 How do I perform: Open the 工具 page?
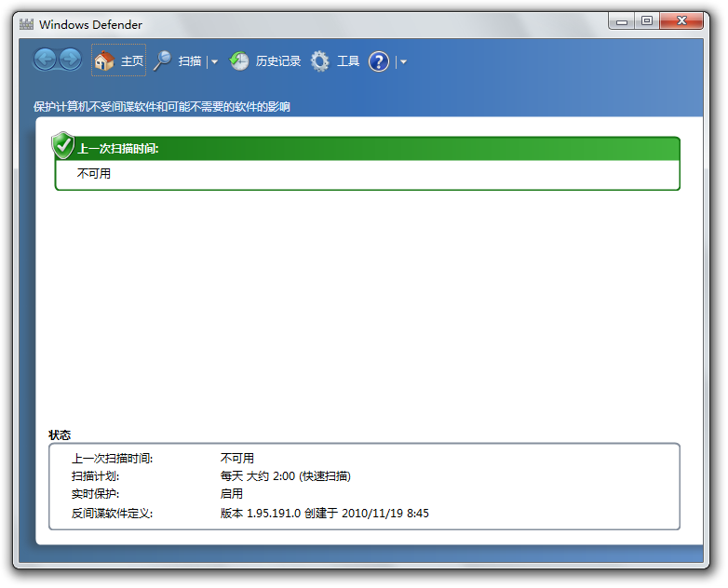pyautogui.click(x=348, y=60)
